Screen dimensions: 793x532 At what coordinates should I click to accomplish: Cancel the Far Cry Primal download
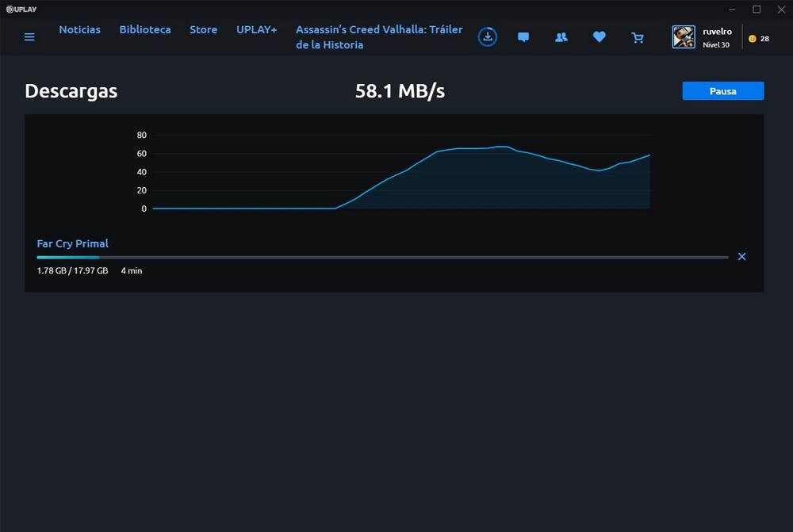[741, 256]
